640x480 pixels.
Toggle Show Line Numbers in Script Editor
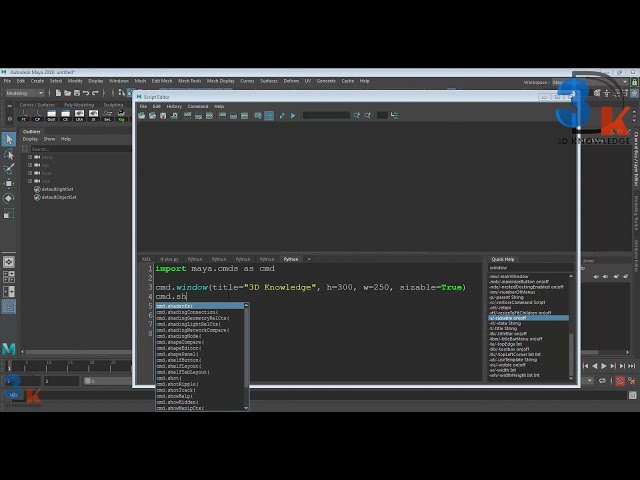pos(269,116)
